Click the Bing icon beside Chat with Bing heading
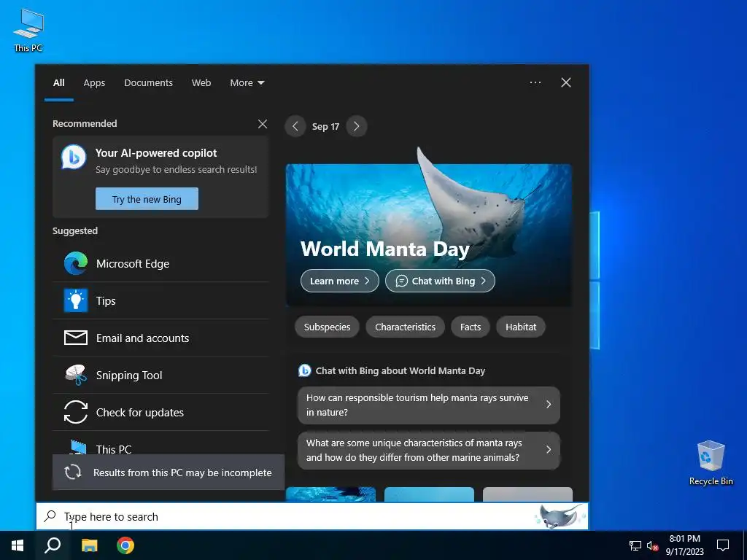747x560 pixels. (304, 370)
